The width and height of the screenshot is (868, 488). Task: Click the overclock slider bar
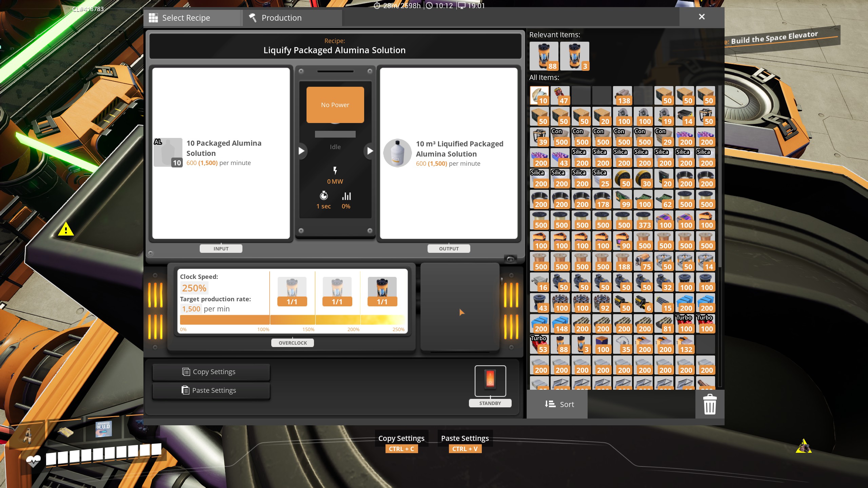pos(292,320)
